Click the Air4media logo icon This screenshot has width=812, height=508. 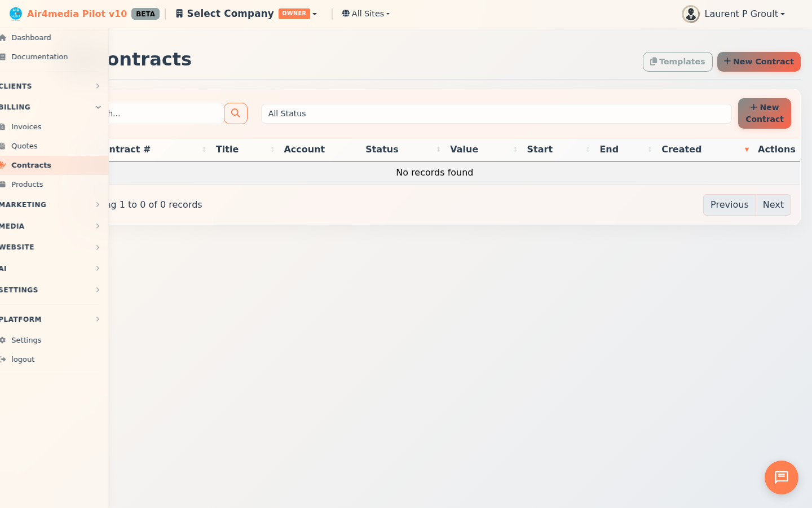tap(15, 14)
